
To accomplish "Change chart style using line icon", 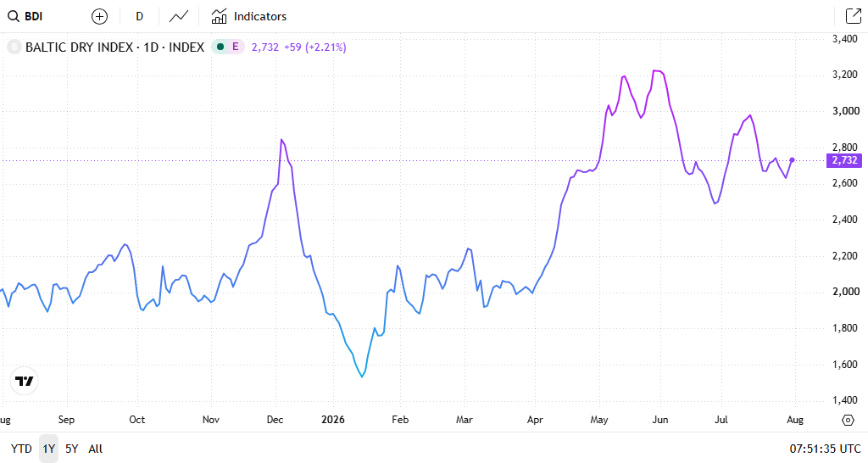I will pos(179,17).
